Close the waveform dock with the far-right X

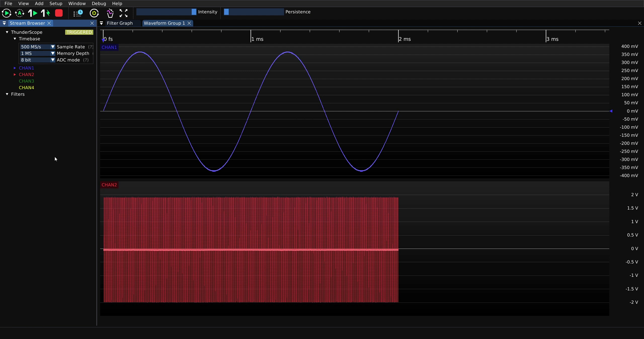point(640,23)
